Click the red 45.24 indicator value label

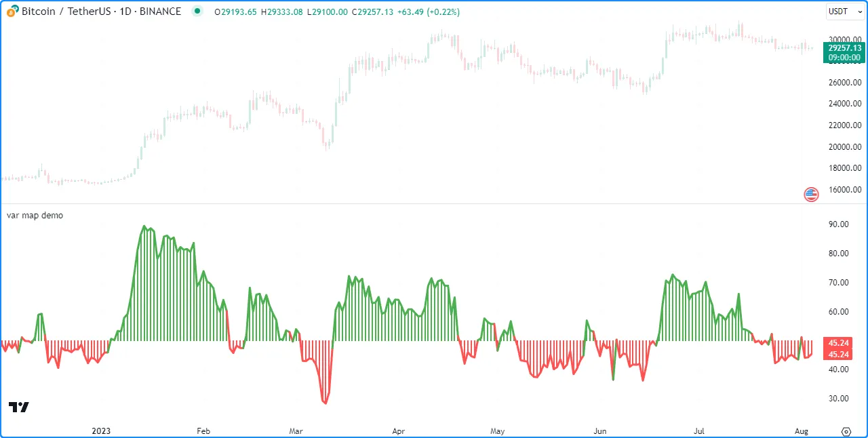[x=839, y=343]
